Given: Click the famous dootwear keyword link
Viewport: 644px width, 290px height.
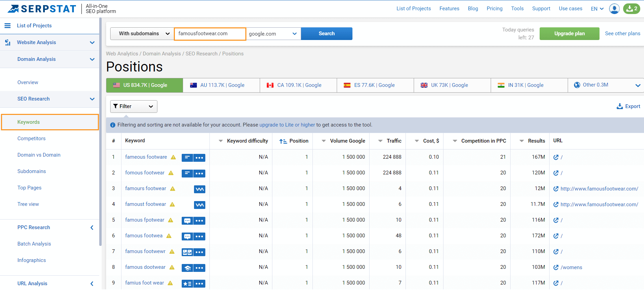Looking at the screenshot, I should [145, 267].
